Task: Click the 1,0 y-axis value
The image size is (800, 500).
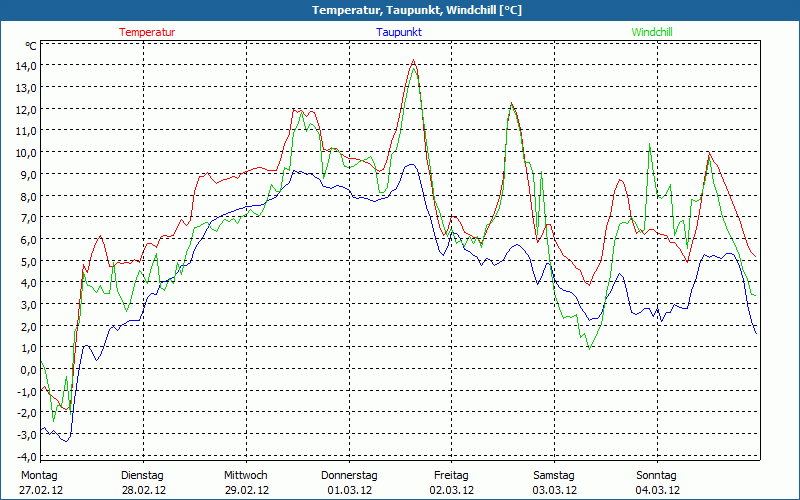Action: click(x=28, y=348)
